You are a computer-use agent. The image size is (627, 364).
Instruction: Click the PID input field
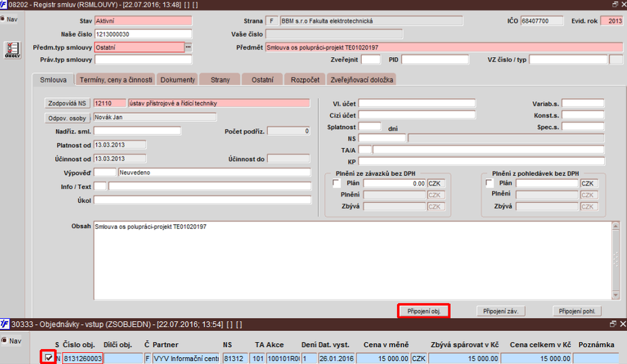[x=435, y=60]
